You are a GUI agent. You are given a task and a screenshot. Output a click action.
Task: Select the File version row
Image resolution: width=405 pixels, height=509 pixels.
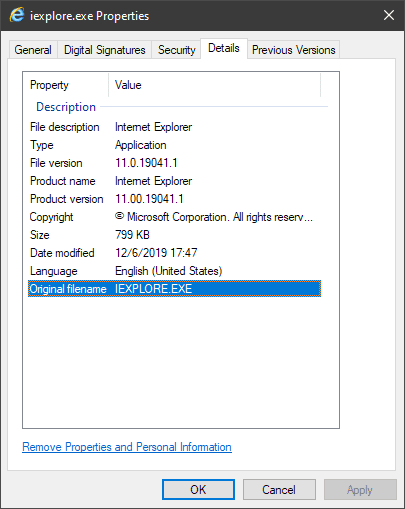pyautogui.click(x=174, y=163)
